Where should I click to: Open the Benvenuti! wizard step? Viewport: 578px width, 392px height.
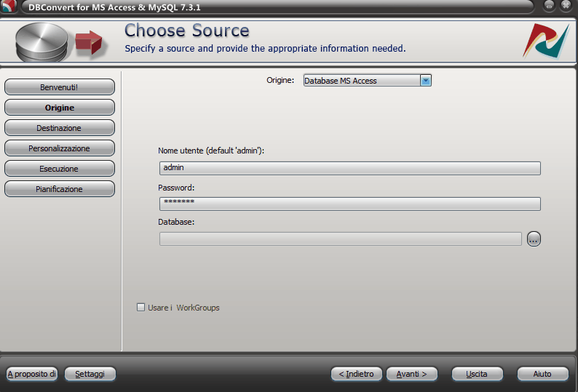click(x=60, y=87)
